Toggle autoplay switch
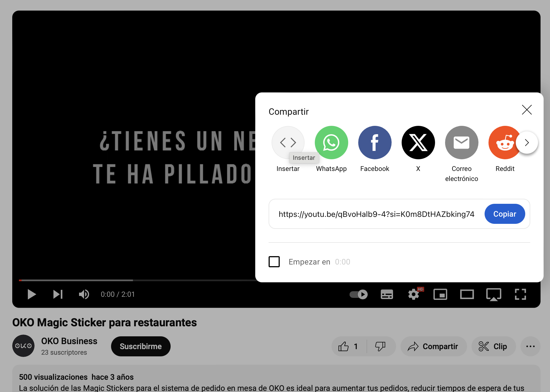The width and height of the screenshot is (550, 392). click(x=359, y=294)
